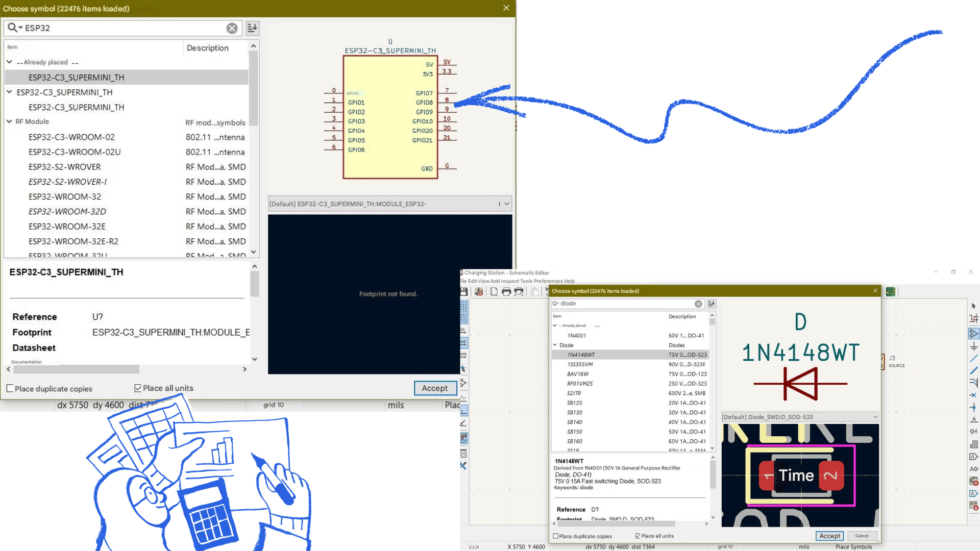
Task: Click Cancel in the diode dialog
Action: 862,536
